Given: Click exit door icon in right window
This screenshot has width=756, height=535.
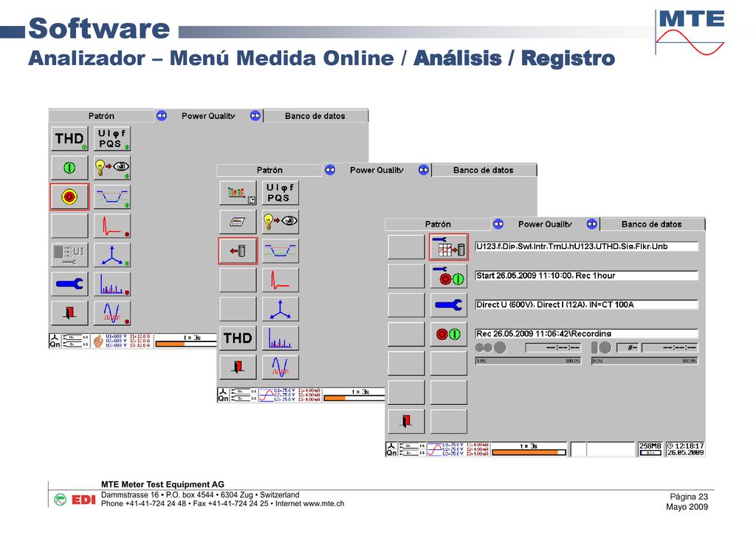Looking at the screenshot, I should [x=407, y=421].
